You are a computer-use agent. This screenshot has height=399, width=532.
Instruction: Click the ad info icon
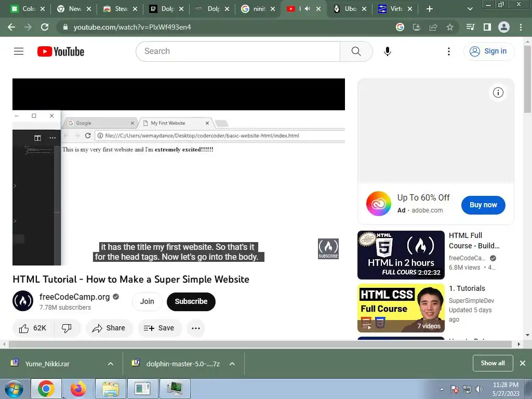tap(498, 92)
